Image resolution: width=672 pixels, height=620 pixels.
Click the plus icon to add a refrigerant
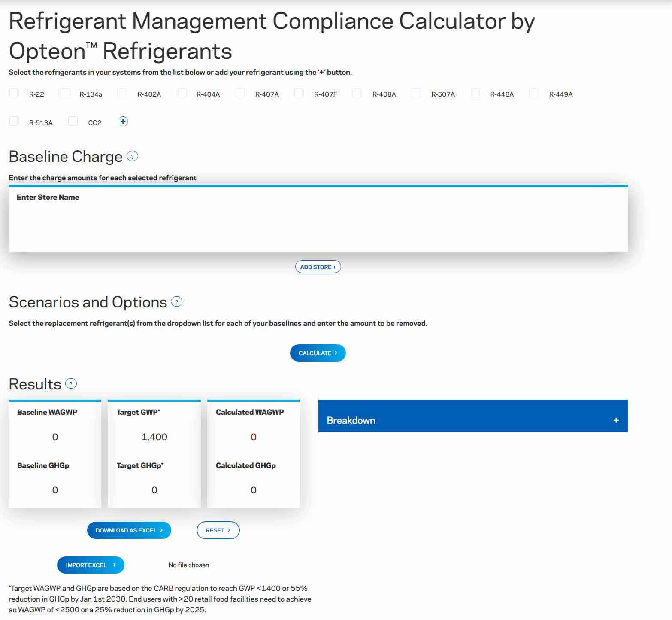(x=123, y=122)
